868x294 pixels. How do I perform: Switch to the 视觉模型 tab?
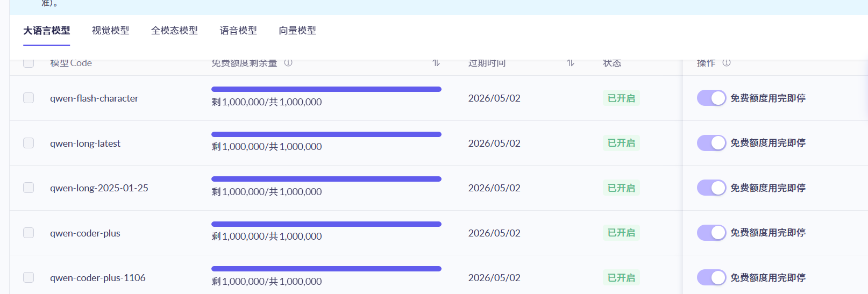[x=110, y=31]
